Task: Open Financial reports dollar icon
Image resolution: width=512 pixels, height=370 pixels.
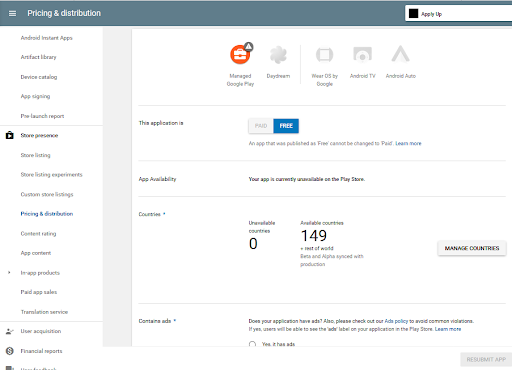Action: 10,351
